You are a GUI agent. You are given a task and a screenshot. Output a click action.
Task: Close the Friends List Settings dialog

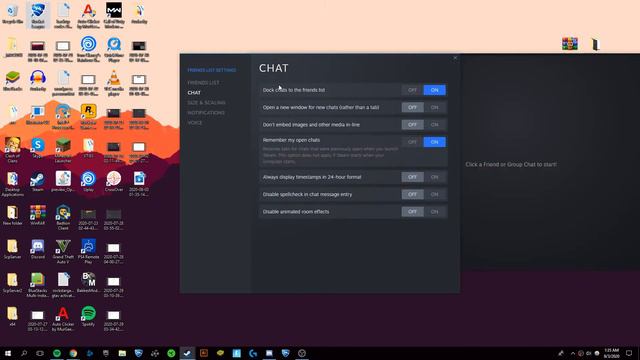coord(455,58)
